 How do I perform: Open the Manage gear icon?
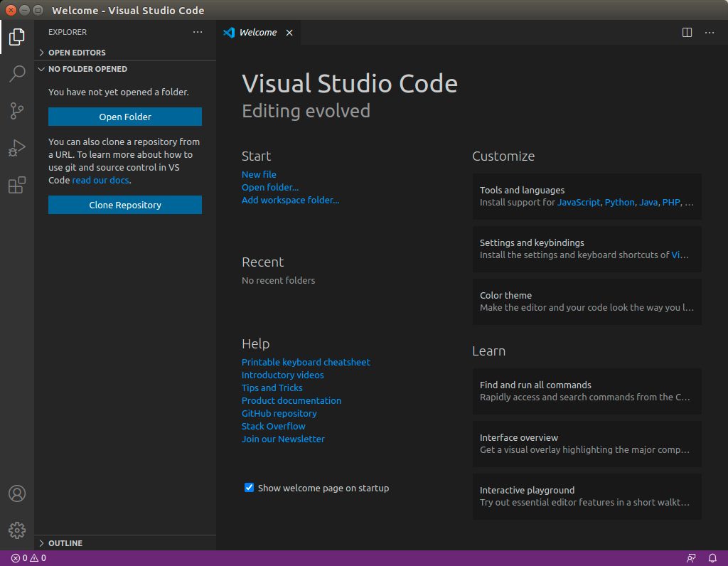point(17,530)
